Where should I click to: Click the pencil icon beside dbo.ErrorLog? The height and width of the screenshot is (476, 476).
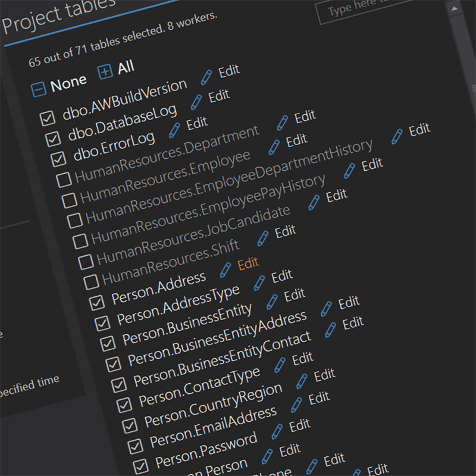click(174, 129)
